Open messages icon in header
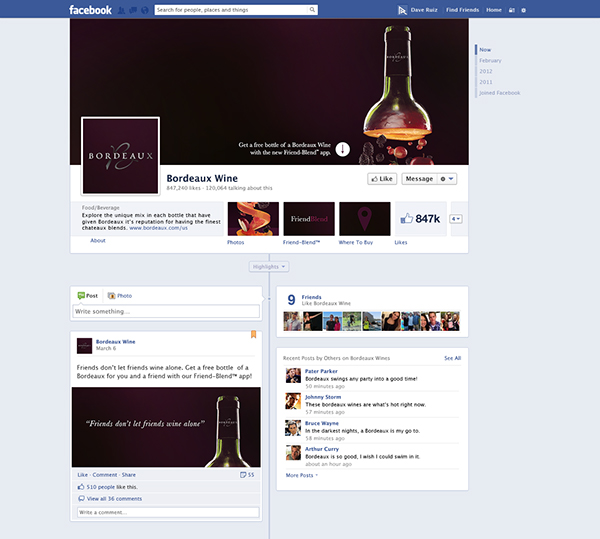The height and width of the screenshot is (539, 600). (x=133, y=10)
